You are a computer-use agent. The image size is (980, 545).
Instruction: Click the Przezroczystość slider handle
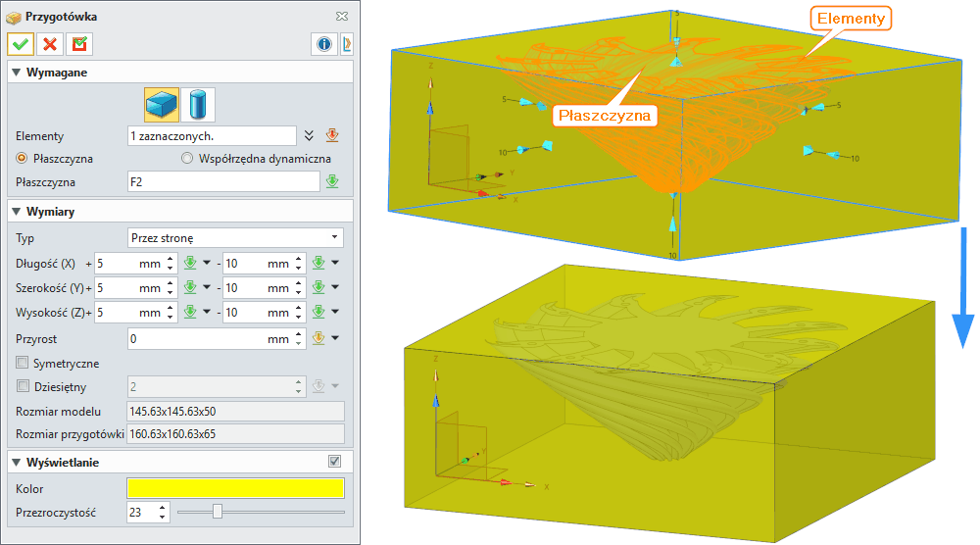pos(218,512)
